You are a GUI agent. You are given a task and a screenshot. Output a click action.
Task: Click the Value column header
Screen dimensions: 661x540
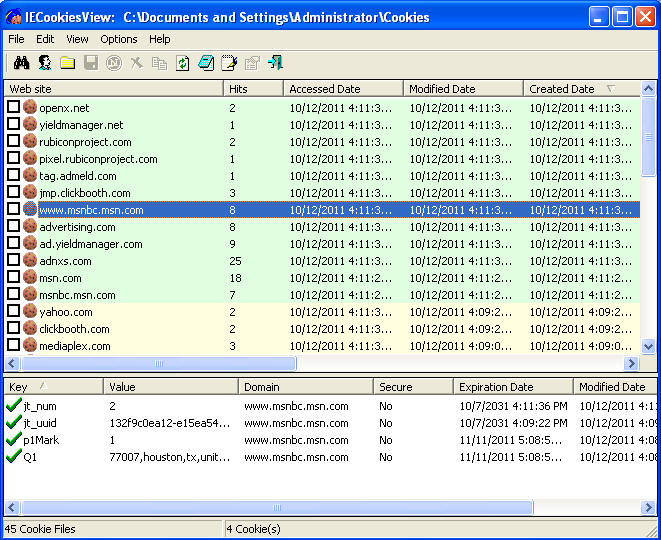pyautogui.click(x=171, y=387)
